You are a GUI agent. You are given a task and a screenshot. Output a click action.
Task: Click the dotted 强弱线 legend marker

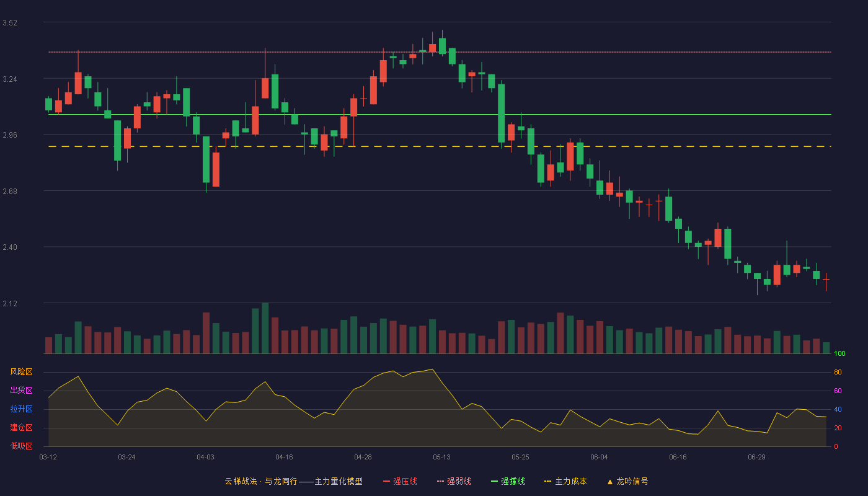441,482
